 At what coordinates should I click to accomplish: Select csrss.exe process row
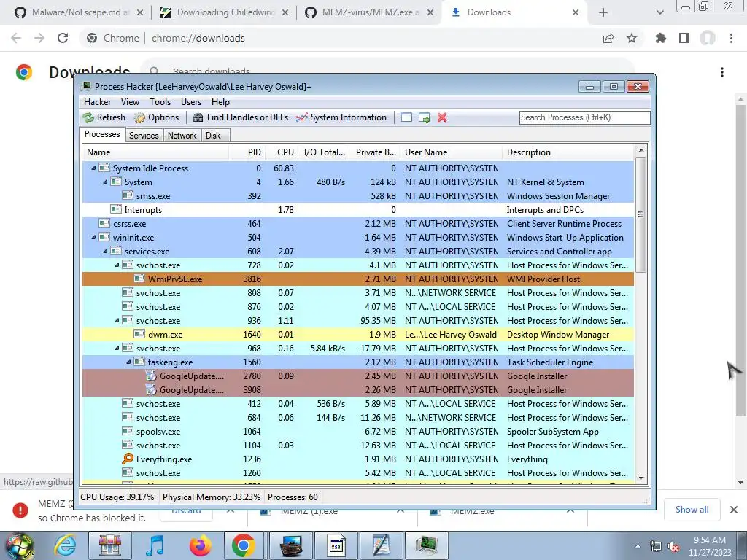coord(357,223)
